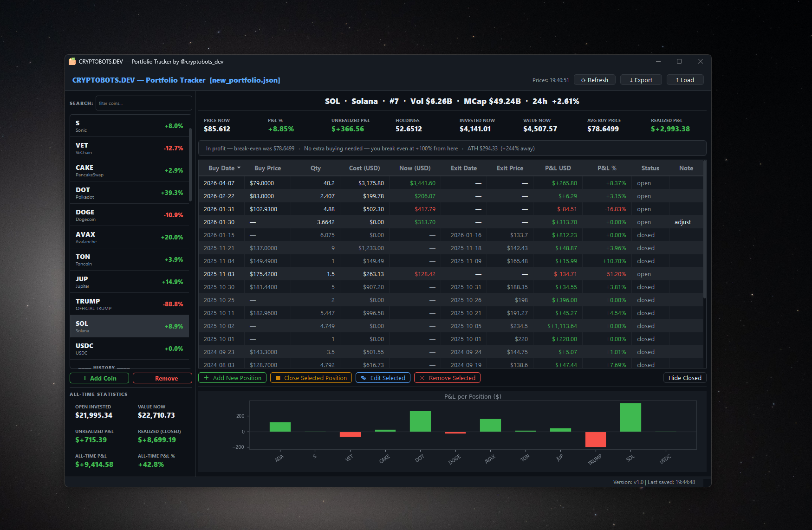Image resolution: width=812 pixels, height=530 pixels.
Task: Click the filter coins search field
Action: (143, 103)
